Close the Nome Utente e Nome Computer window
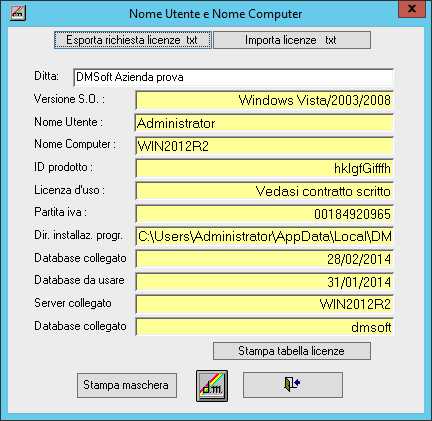Viewport: 432px width, 421px height. (412, 8)
